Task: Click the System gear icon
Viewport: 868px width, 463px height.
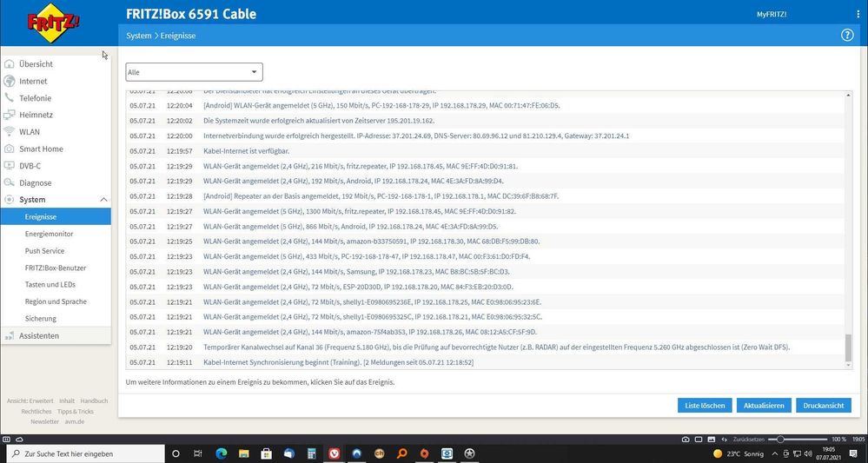Action: pyautogui.click(x=9, y=200)
